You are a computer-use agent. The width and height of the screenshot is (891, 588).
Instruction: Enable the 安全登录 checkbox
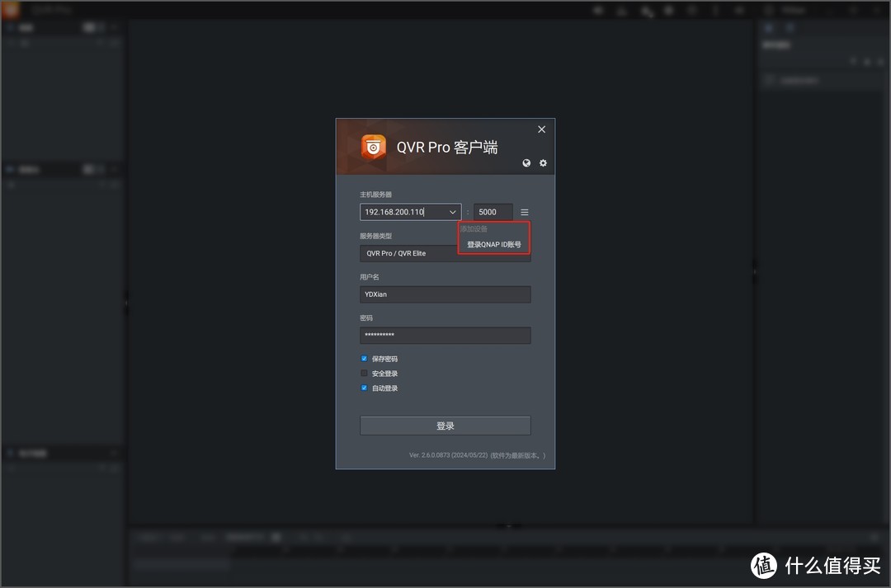tap(365, 374)
